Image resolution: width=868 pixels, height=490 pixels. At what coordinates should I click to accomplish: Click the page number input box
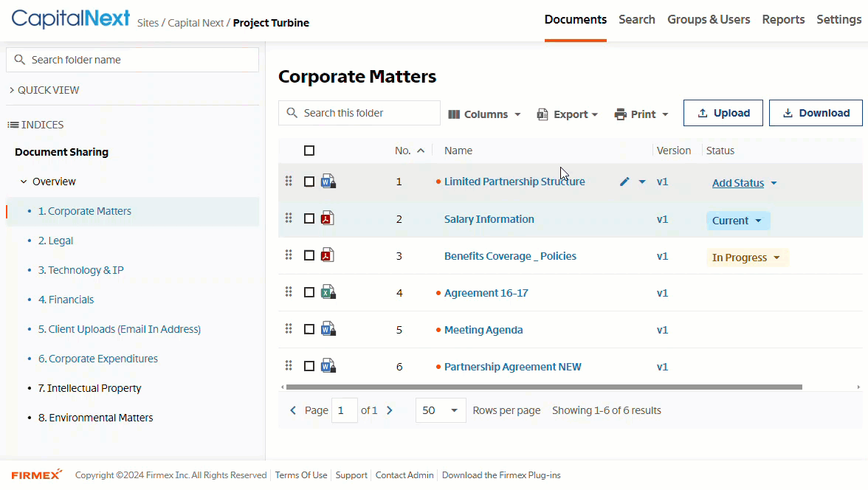(344, 410)
